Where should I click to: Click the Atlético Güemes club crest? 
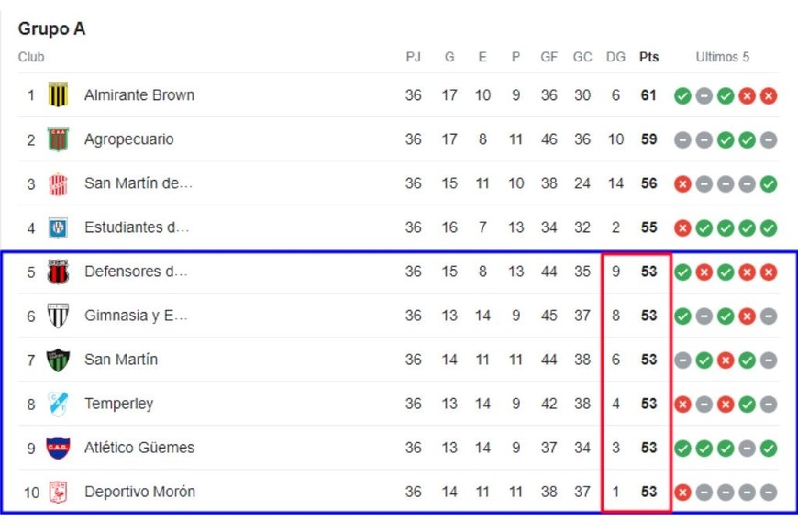[58, 448]
